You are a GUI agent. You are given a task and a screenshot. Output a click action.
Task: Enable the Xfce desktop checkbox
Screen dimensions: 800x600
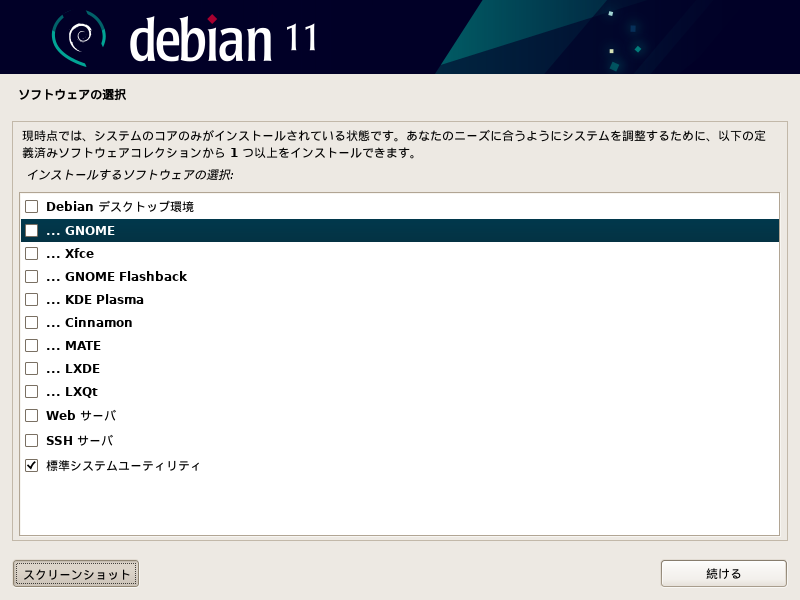click(32, 254)
